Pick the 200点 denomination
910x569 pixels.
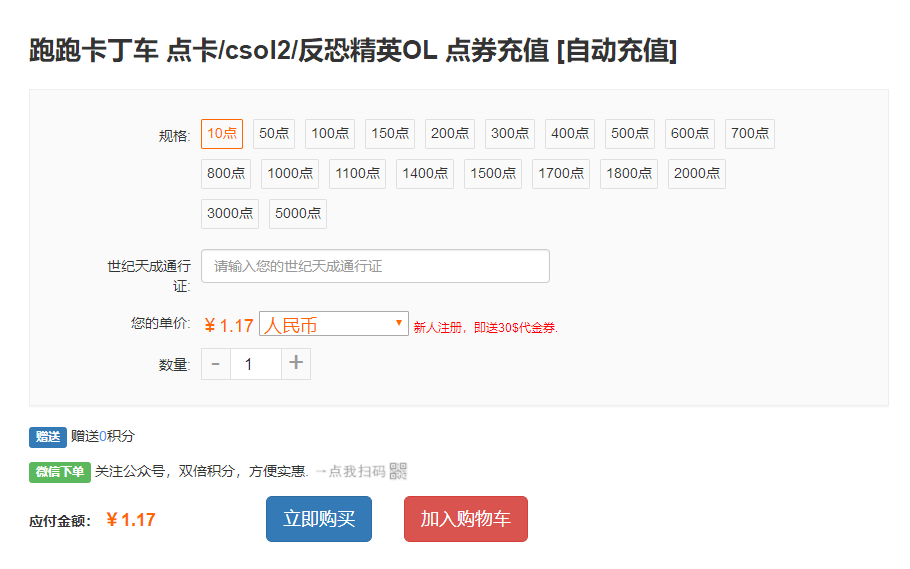[450, 134]
